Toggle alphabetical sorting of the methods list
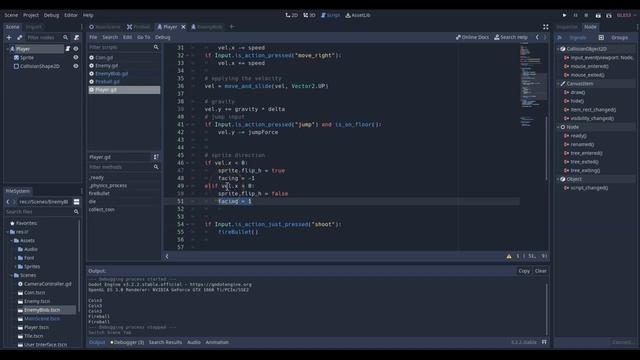The width and height of the screenshot is (640, 360). 156,157
